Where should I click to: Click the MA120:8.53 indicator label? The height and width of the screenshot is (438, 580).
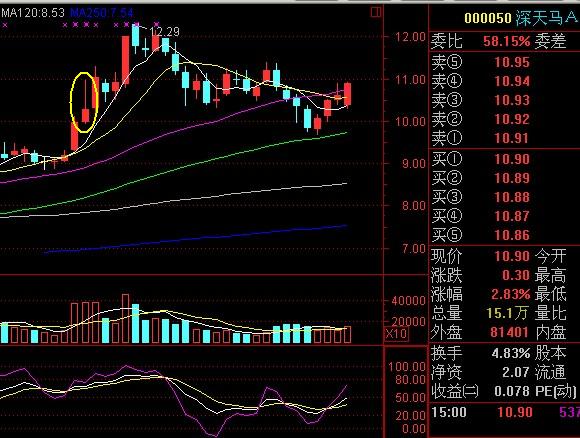coord(33,13)
